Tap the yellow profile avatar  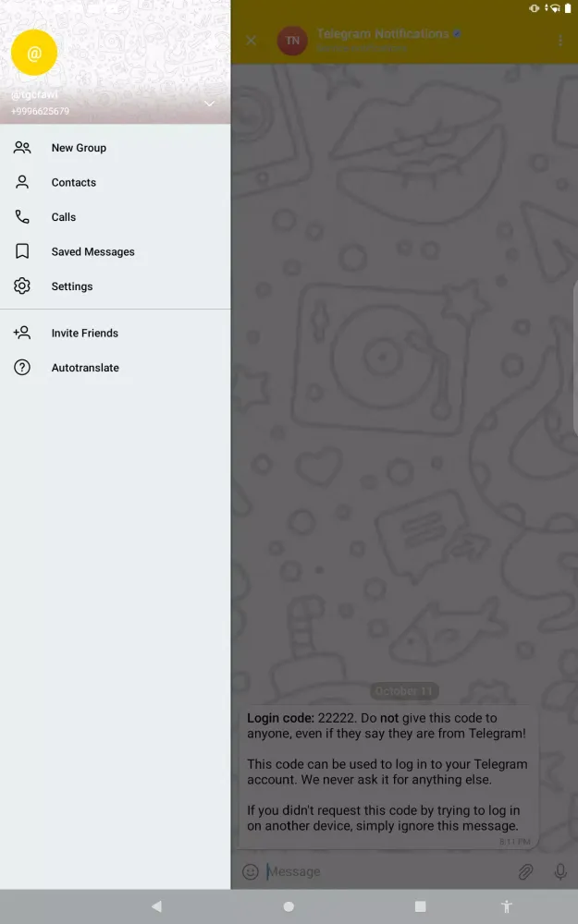click(x=34, y=54)
